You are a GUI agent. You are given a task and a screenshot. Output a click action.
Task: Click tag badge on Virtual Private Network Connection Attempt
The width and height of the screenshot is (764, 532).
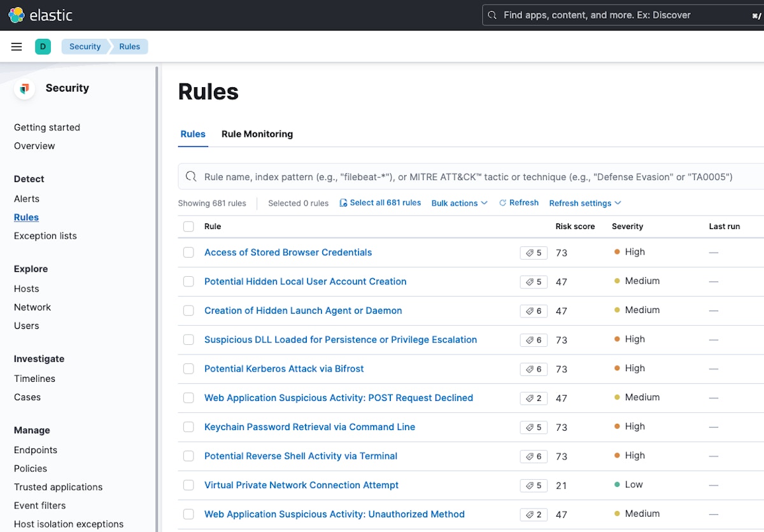pos(534,486)
